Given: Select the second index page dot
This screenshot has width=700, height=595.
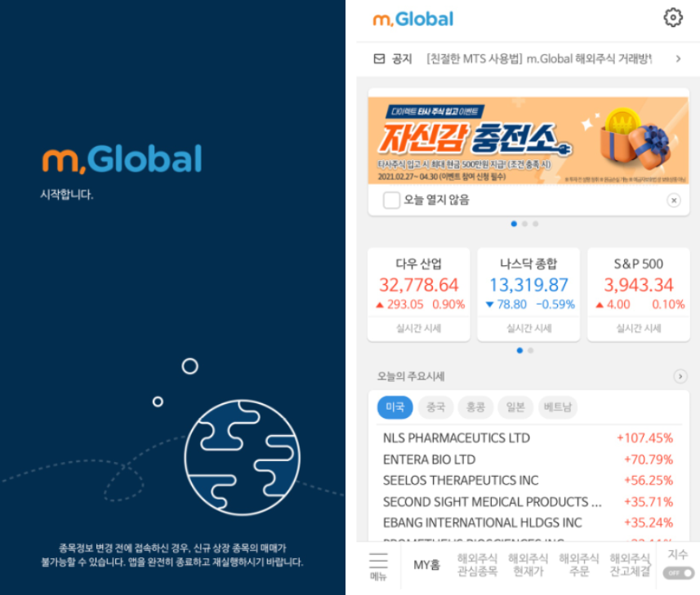Looking at the screenshot, I should click(x=530, y=350).
